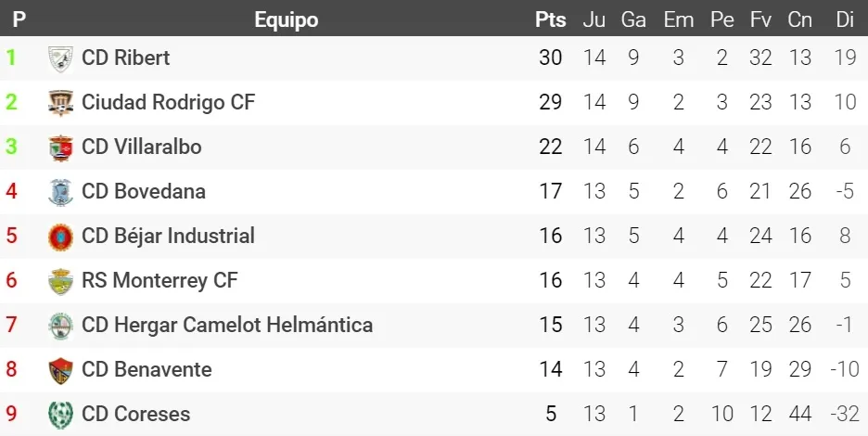Image resolution: width=868 pixels, height=436 pixels.
Task: Open the CD Ribert team link
Action: tap(126, 58)
